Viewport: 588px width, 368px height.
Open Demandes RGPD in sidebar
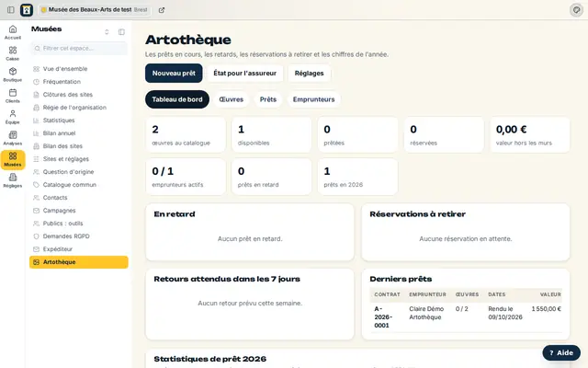(79, 236)
